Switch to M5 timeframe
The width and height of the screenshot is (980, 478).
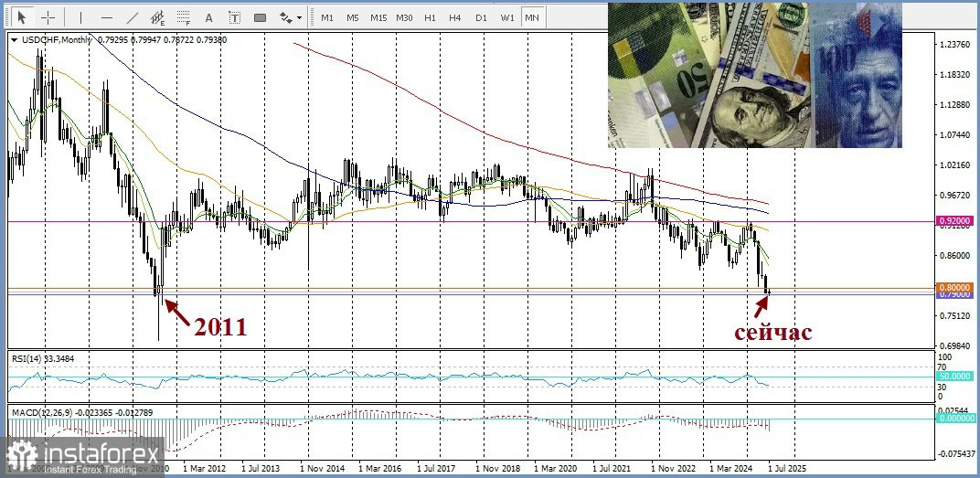pyautogui.click(x=353, y=17)
